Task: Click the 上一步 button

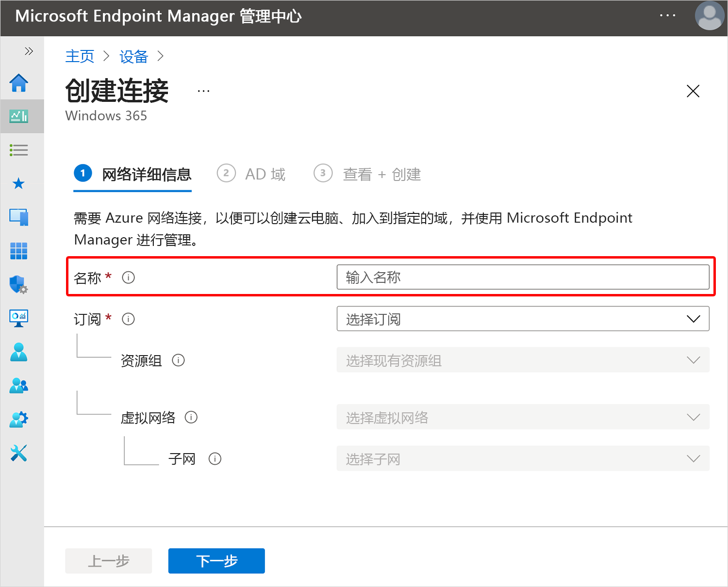Action: (x=109, y=561)
